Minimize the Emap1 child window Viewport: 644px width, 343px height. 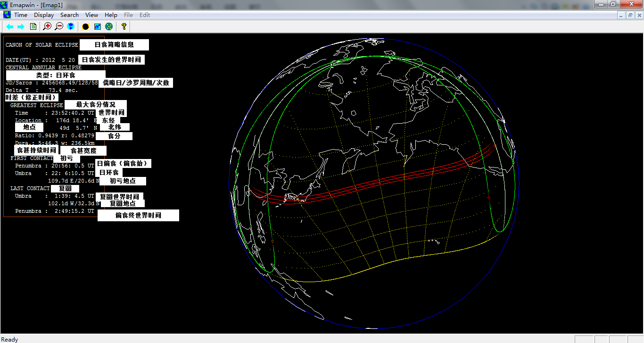[x=622, y=15]
